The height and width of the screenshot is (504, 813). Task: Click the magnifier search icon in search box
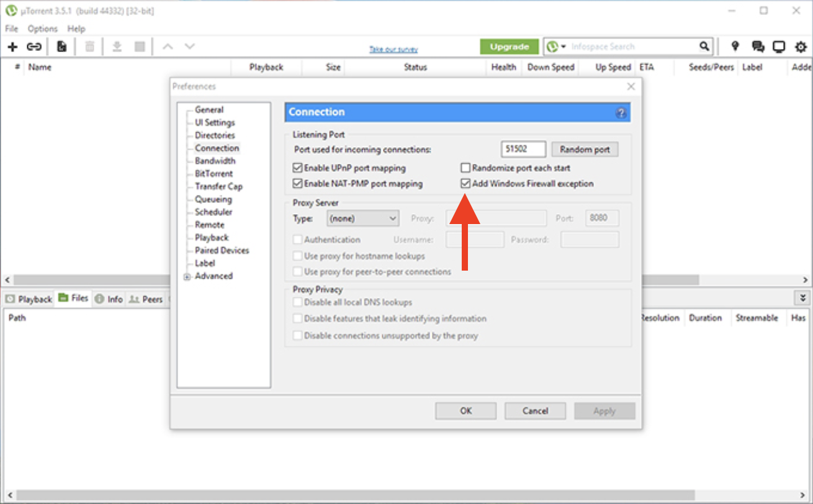point(704,46)
